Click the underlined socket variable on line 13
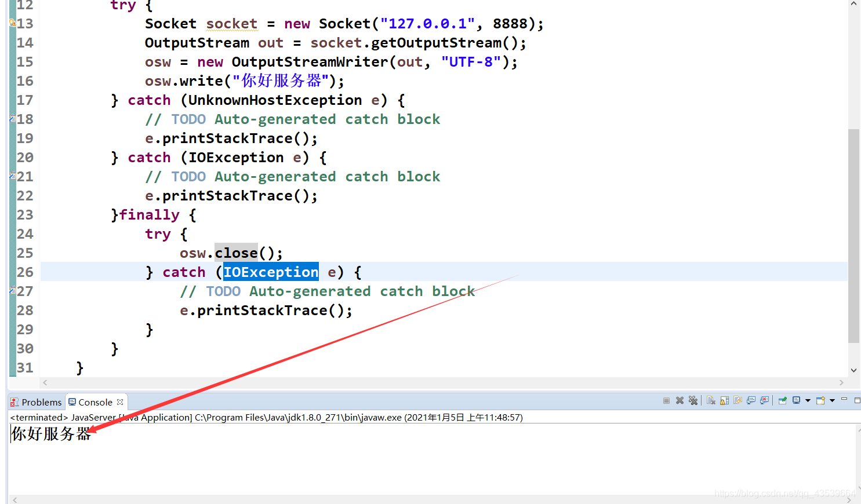 232,24
